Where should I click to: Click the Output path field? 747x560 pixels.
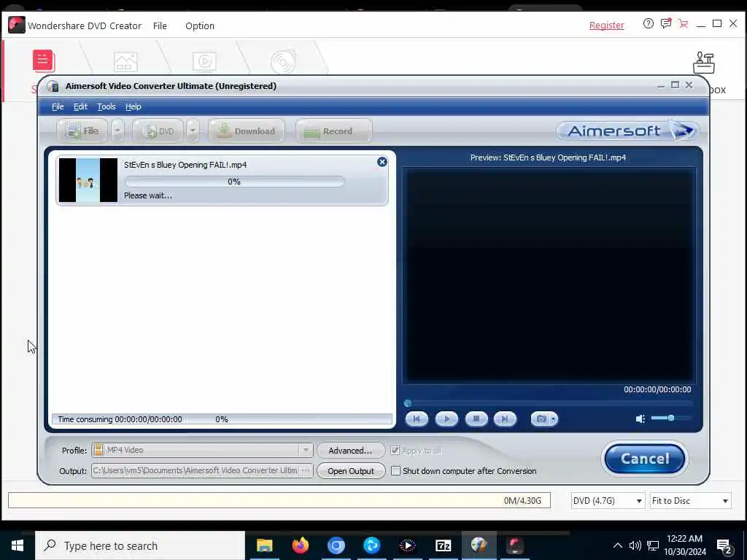[196, 470]
